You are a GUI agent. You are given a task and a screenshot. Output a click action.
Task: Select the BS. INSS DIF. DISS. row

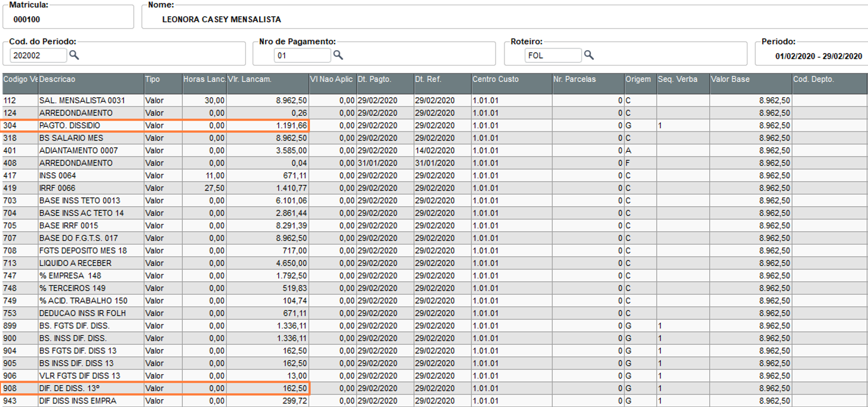pos(434,338)
